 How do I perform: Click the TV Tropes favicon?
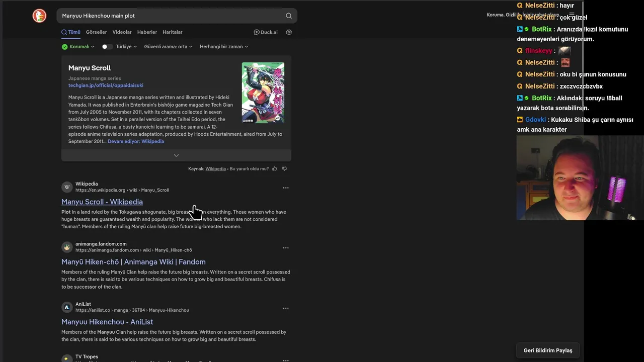pyautogui.click(x=67, y=358)
